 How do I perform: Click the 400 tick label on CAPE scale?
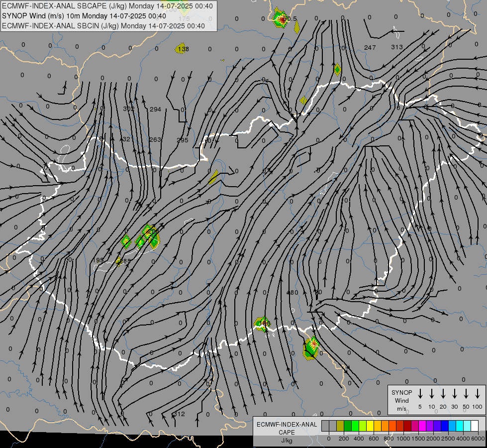click(359, 439)
